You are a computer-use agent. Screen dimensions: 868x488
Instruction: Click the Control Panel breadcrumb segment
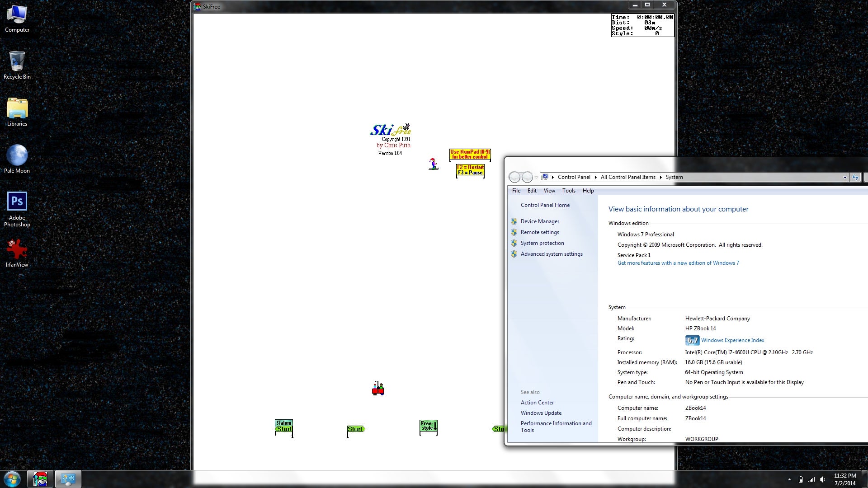[x=574, y=177]
